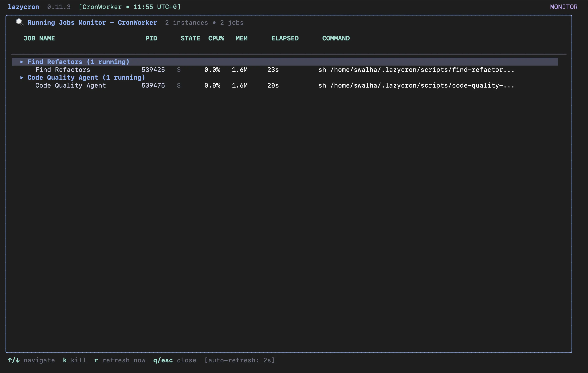Click the find-refactor script command text
The image size is (588, 373).
[416, 70]
